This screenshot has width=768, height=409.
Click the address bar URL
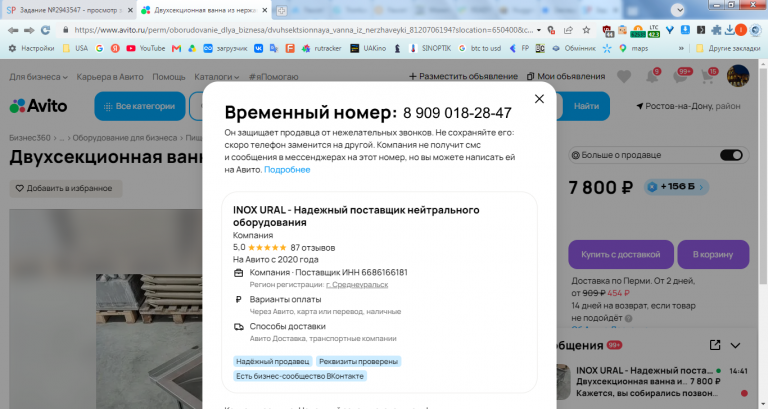(303, 30)
